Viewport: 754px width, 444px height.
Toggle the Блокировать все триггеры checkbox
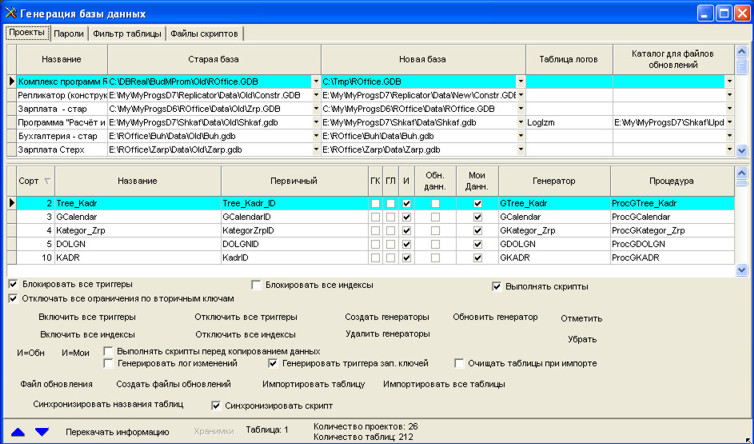[12, 285]
